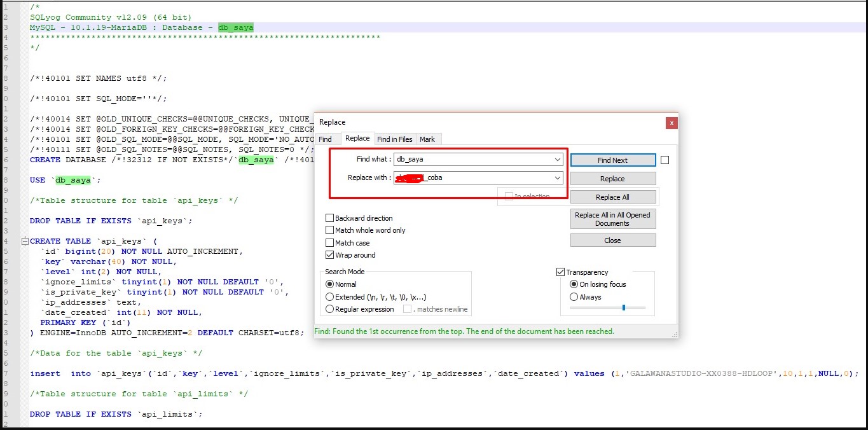Collapse the CREATE TABLE api_keys fold marker
Screen dimensions: 868x430
coord(25,241)
